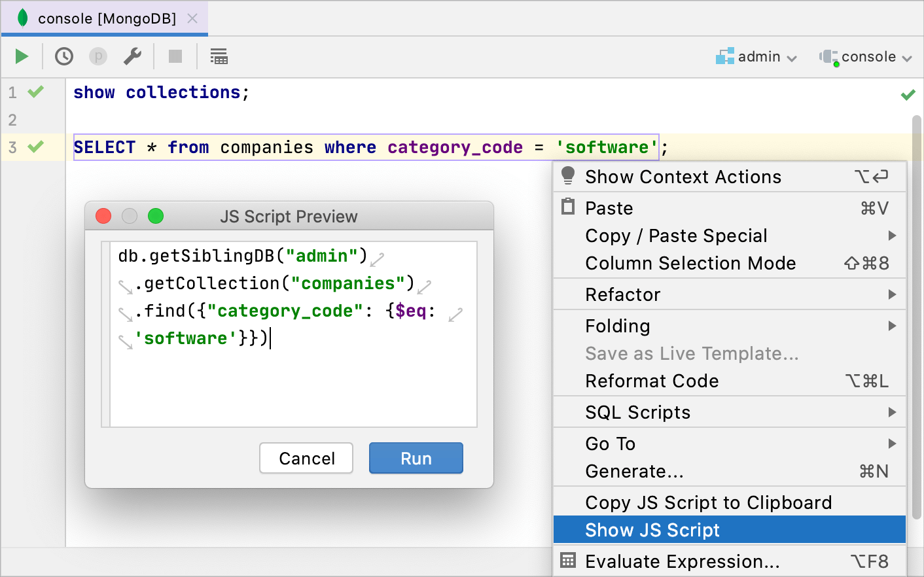Click the lightbulb icon beside Show Context Actions
Viewport: 924px width, 577px height.
pyautogui.click(x=569, y=176)
